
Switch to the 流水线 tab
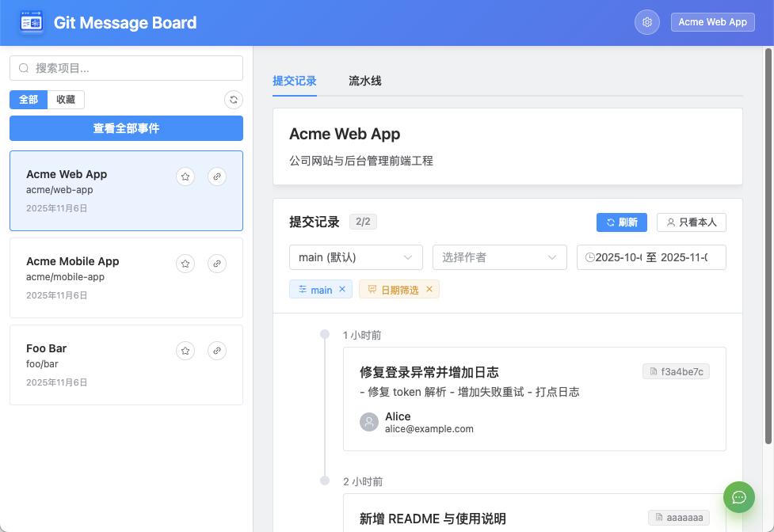(365, 81)
